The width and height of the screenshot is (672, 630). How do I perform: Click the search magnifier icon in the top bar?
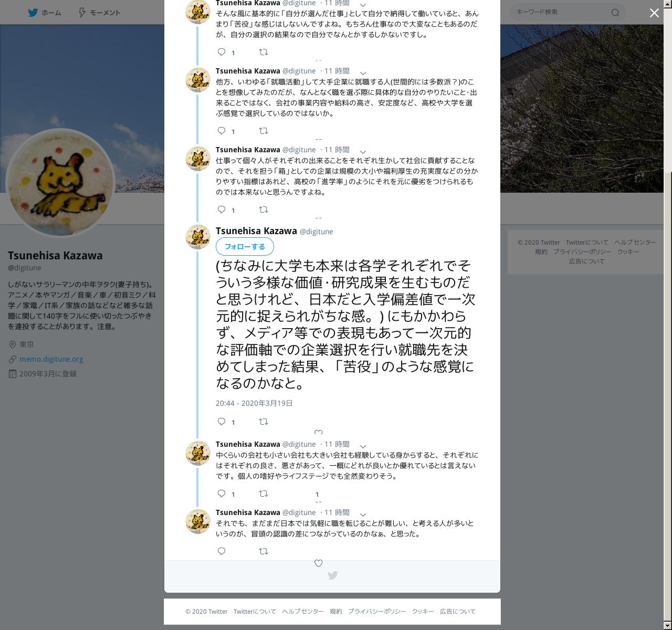[615, 13]
